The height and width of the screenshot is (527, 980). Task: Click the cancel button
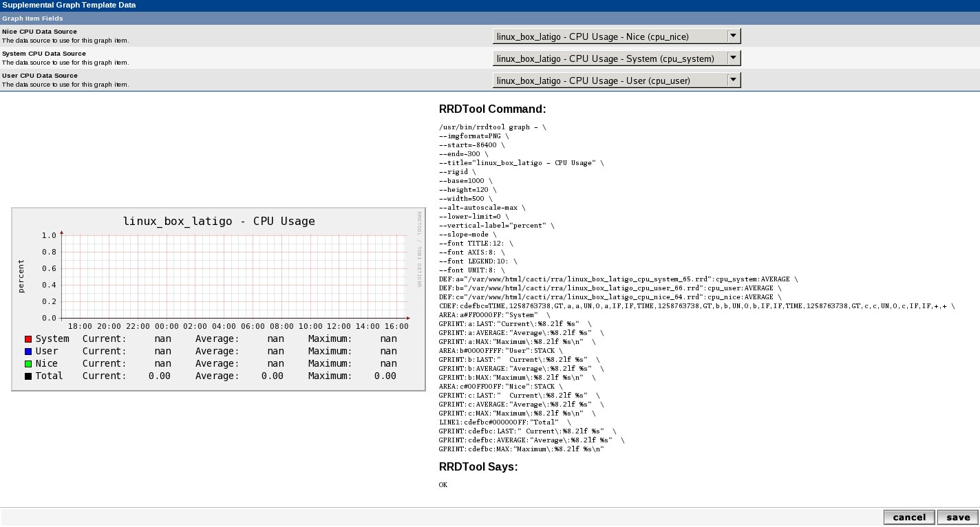click(909, 517)
